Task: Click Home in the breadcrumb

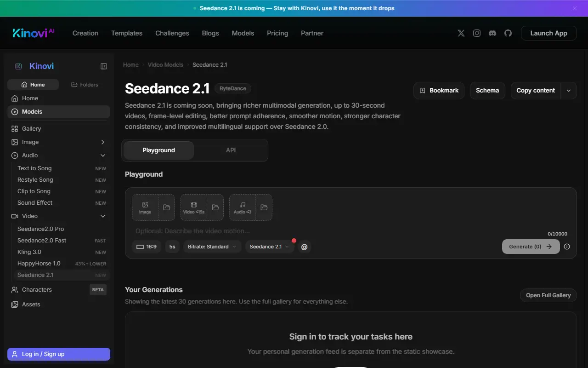Action: (x=131, y=65)
